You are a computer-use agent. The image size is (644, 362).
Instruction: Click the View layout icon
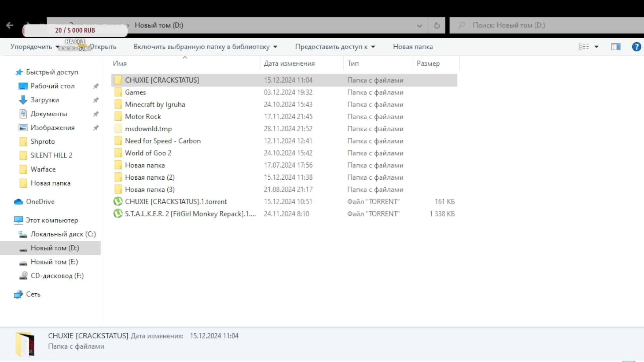[584, 47]
